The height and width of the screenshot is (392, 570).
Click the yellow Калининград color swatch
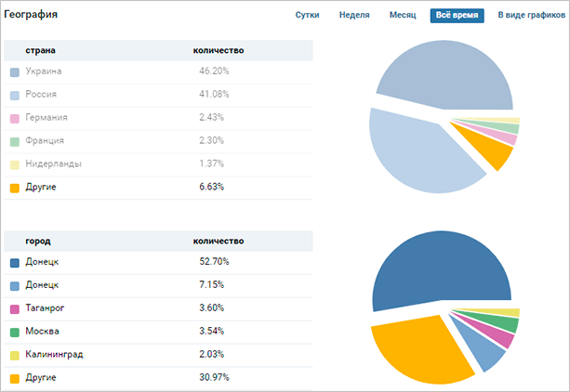coord(15,356)
